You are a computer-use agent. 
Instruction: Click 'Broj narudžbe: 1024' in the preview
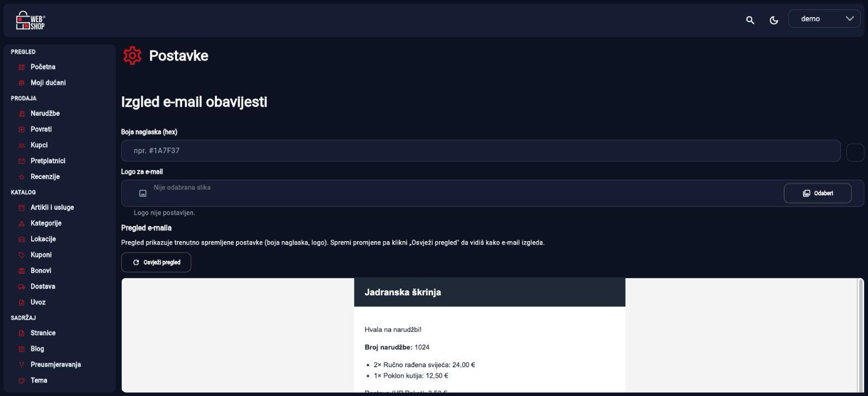coord(397,347)
